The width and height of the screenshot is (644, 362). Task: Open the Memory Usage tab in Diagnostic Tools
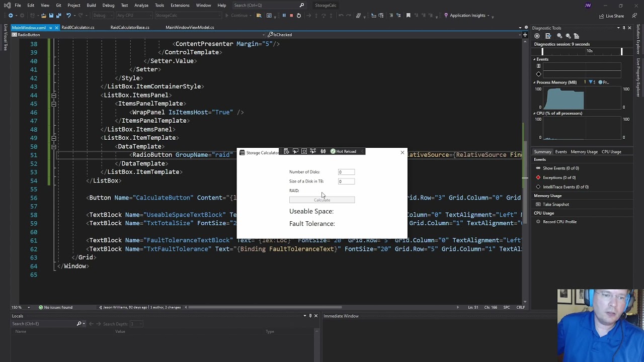[x=584, y=152]
